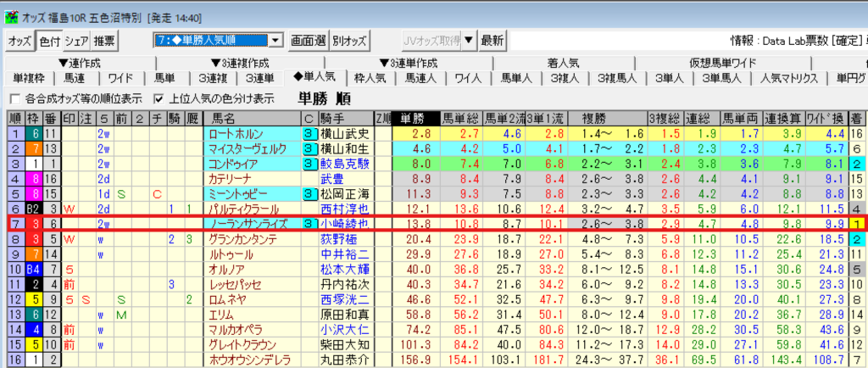Select the 人気マトリクス tab
The width and height of the screenshot is (868, 368).
click(x=788, y=78)
